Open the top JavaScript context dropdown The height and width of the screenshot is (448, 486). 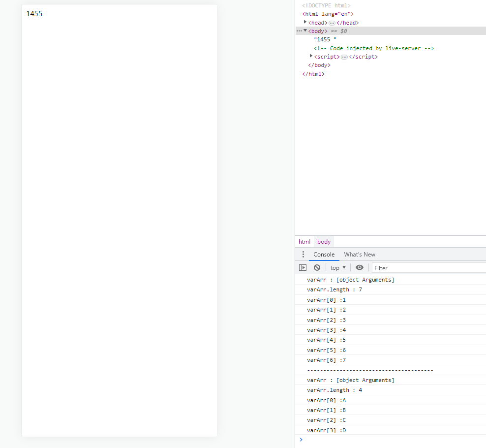point(338,268)
